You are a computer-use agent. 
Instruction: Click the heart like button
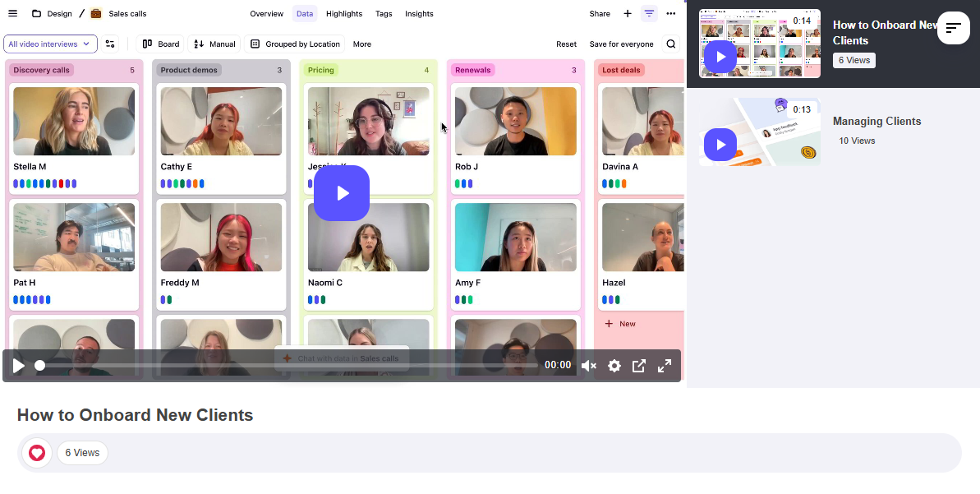(x=37, y=453)
